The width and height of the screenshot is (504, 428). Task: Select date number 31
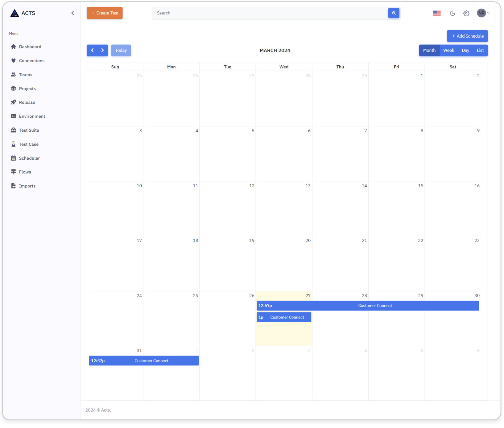point(139,351)
